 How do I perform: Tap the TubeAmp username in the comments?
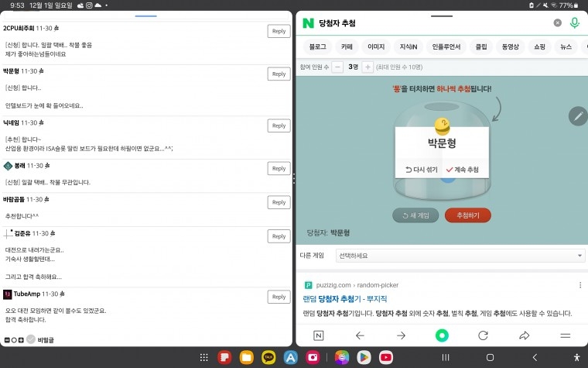(27, 294)
